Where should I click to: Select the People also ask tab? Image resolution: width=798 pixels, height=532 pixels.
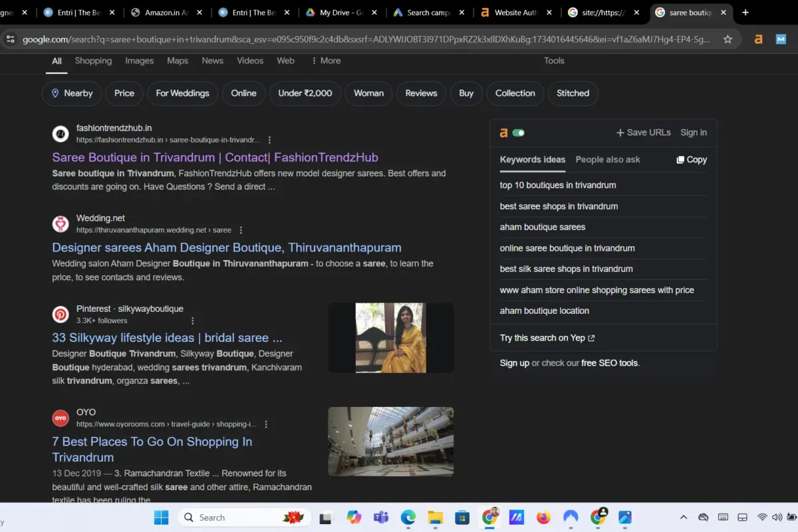coord(608,160)
